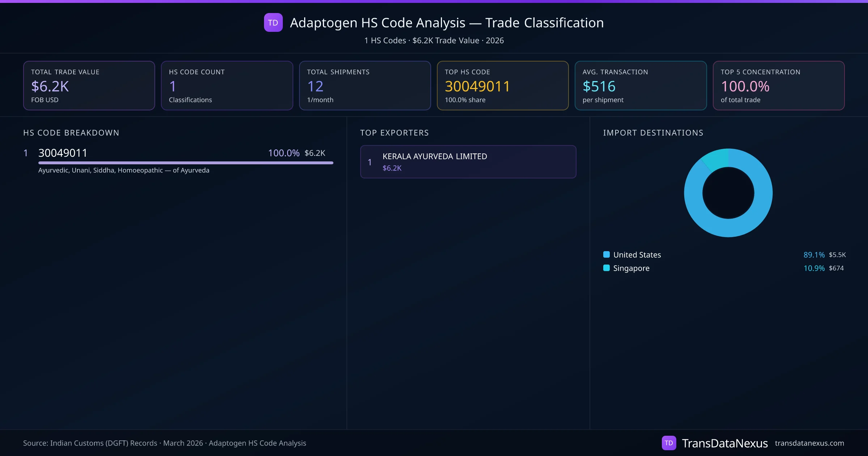Click the 30049011 share progress bar

click(x=186, y=163)
